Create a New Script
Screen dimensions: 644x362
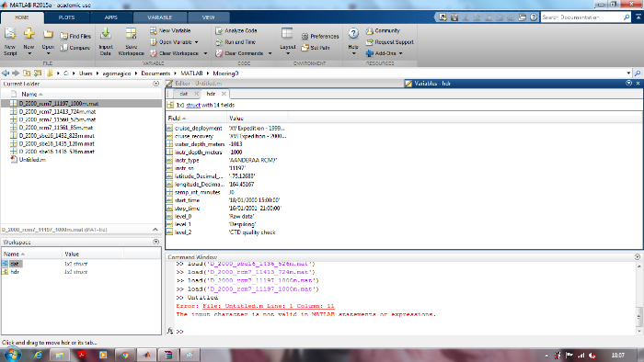pyautogui.click(x=10, y=41)
